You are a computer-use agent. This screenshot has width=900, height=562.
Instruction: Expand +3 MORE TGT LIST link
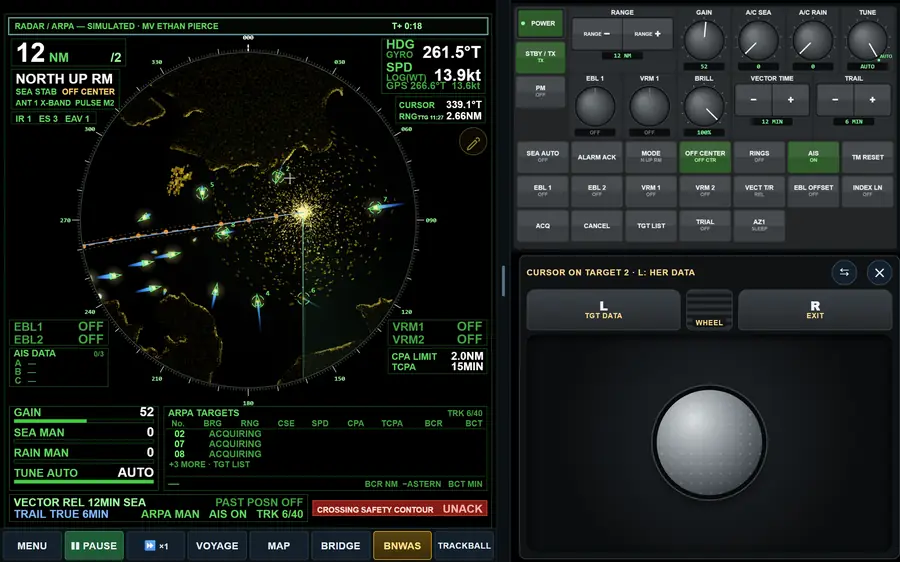(x=210, y=464)
